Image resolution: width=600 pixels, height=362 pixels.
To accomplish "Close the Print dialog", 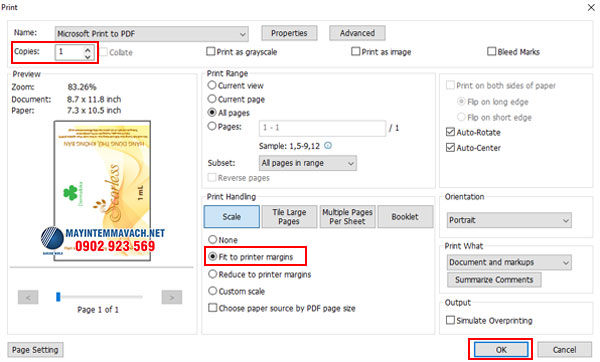I will pos(591,7).
